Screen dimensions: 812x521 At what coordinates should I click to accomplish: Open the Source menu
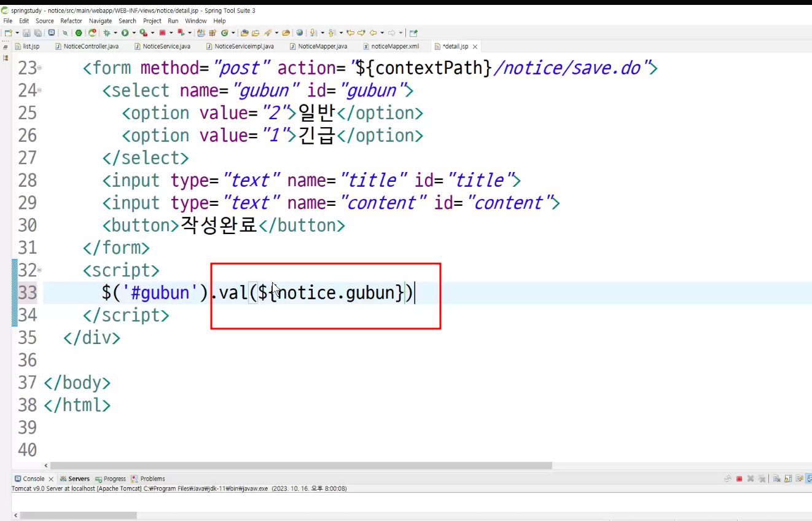pyautogui.click(x=45, y=21)
